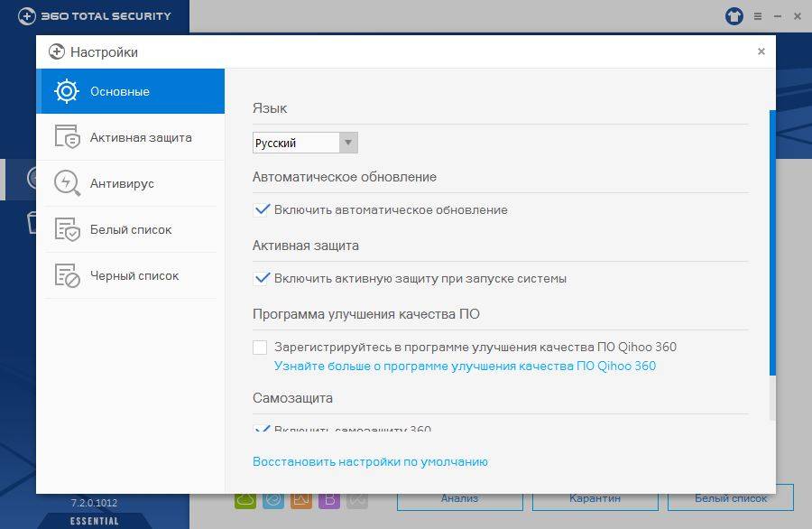812x529 pixels.
Task: Click the 360 Total Security logo icon
Action: 27,16
